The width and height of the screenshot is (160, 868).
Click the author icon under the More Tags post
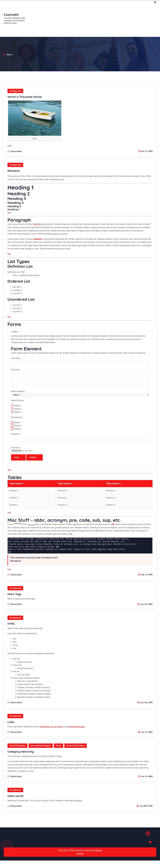(x=8, y=604)
